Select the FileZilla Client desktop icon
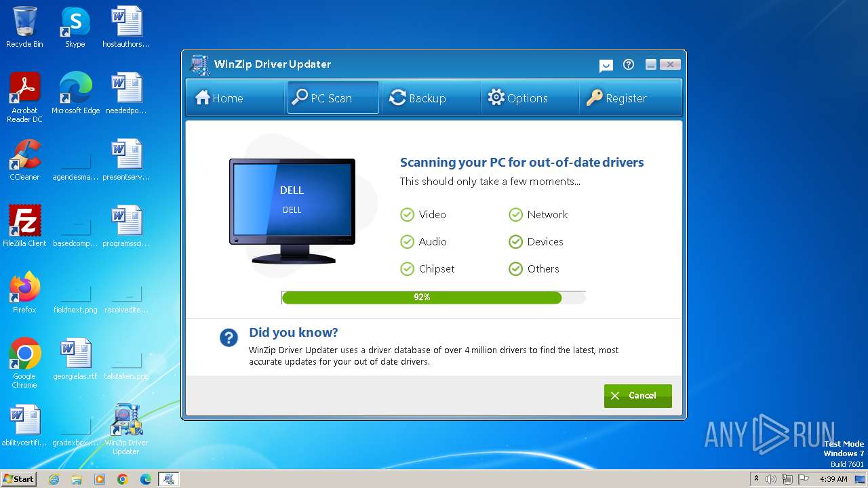The image size is (868, 488). point(24,226)
